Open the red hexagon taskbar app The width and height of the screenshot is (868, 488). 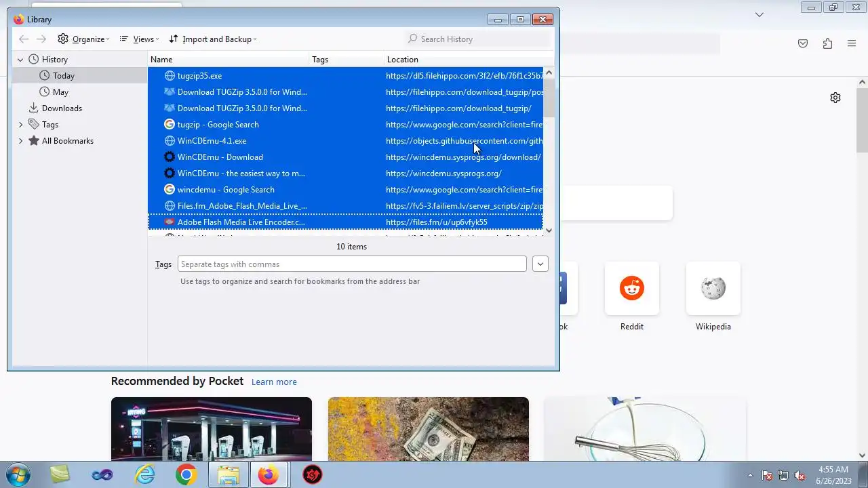[x=312, y=475]
